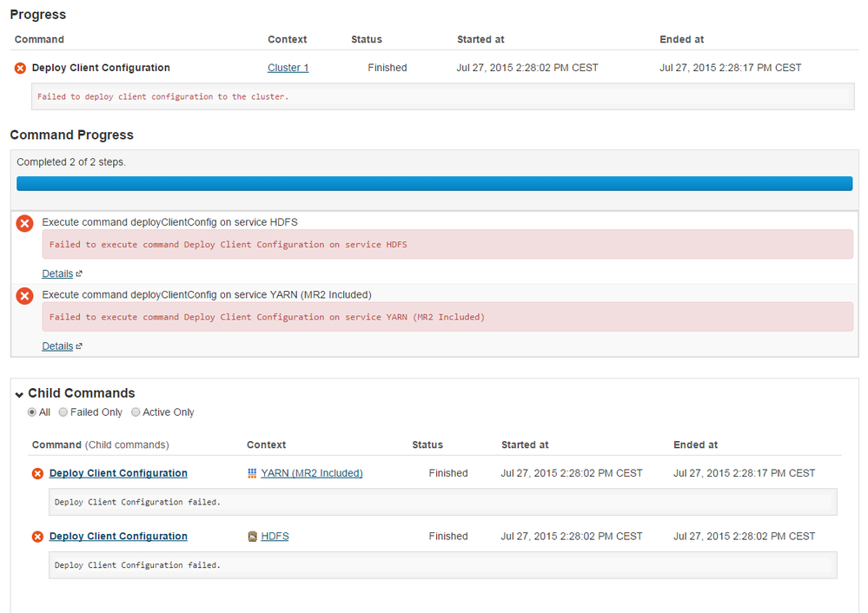
Task: Click the Context column header in Progress table
Action: click(288, 39)
